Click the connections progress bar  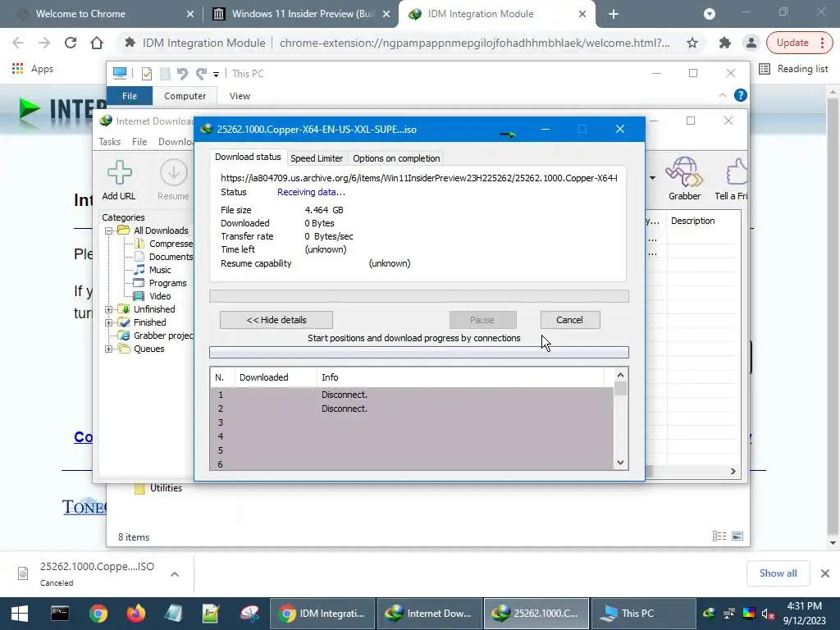(x=419, y=352)
